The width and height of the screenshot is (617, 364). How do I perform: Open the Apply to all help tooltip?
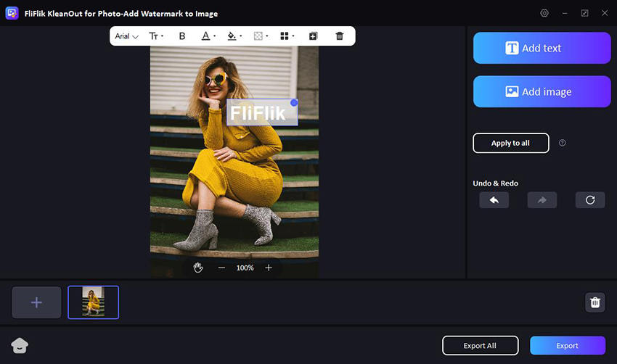click(563, 143)
